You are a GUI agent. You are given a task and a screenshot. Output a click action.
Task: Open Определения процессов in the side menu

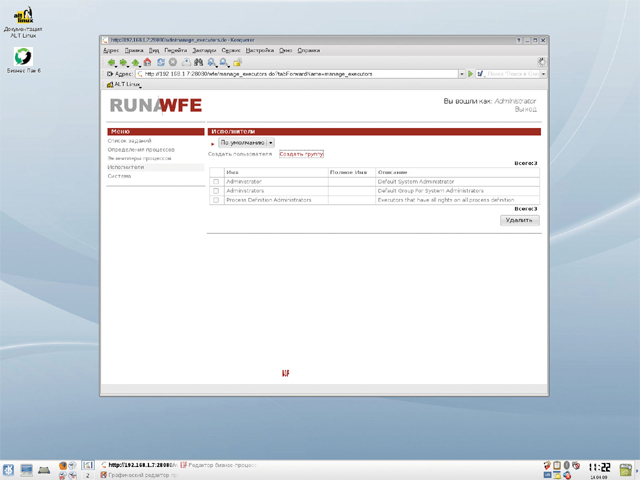tap(141, 149)
